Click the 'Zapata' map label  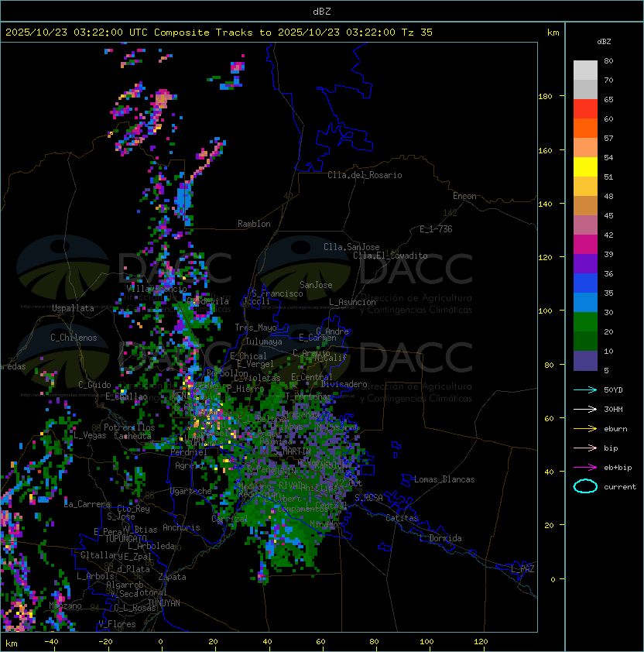pos(172,577)
